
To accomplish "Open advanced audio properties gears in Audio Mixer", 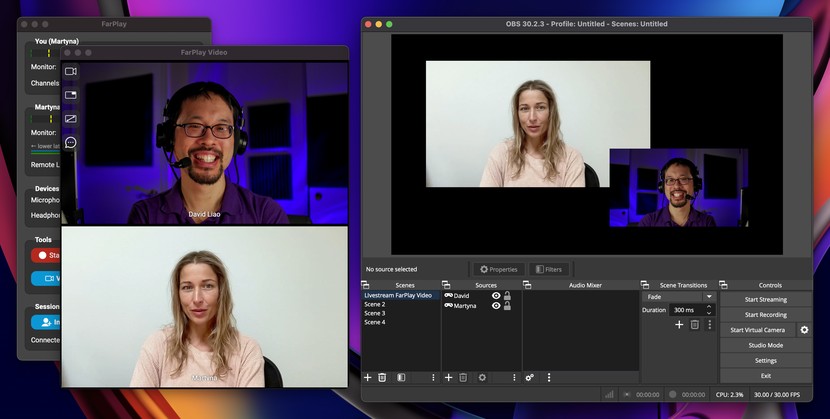I will pos(529,377).
